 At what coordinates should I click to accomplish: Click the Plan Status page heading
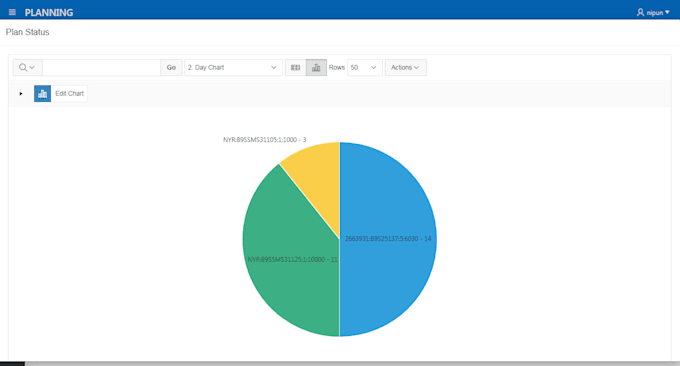coord(27,32)
